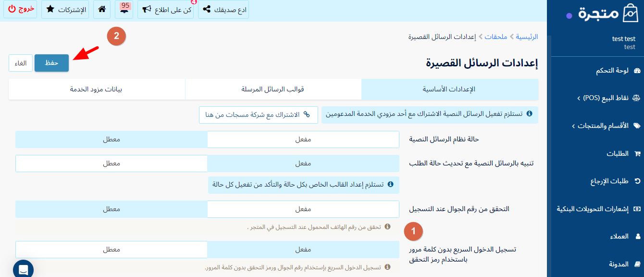This screenshot has width=644, height=277.
Task: Open the live chat bubble widget
Action: 23,269
